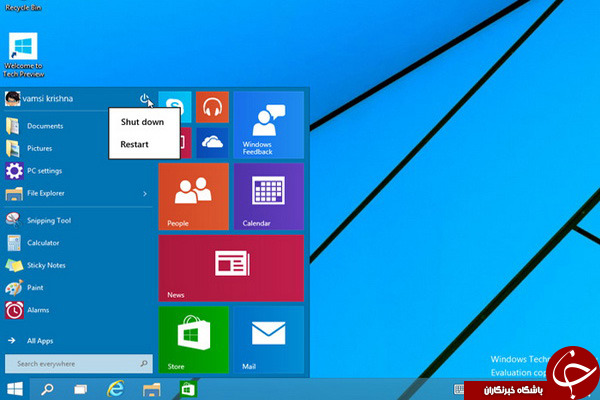Click the Windows Start button
The image size is (600, 400).
[x=15, y=389]
